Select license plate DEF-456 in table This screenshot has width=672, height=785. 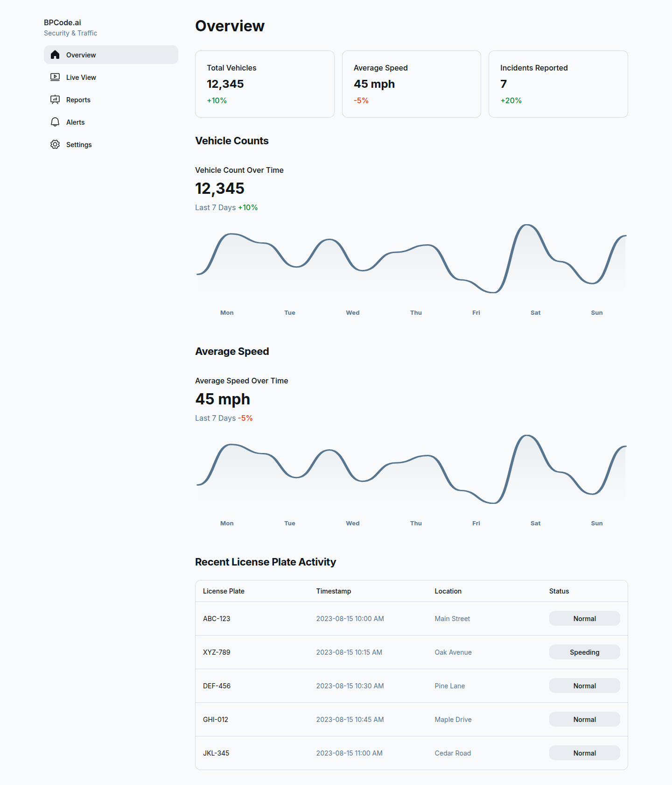click(x=217, y=686)
